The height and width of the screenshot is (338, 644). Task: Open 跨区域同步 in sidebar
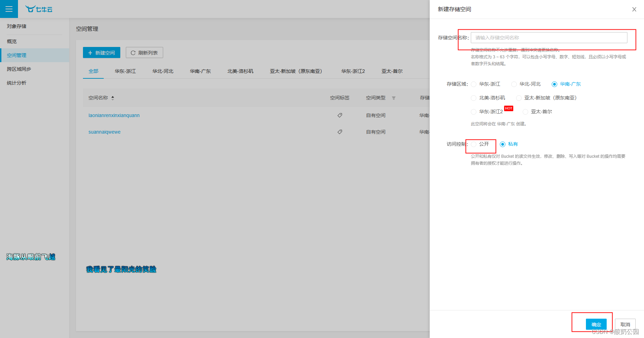35,69
